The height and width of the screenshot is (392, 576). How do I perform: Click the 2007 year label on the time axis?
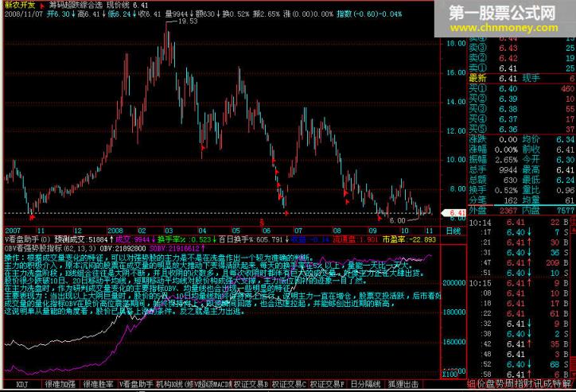pyautogui.click(x=13, y=231)
